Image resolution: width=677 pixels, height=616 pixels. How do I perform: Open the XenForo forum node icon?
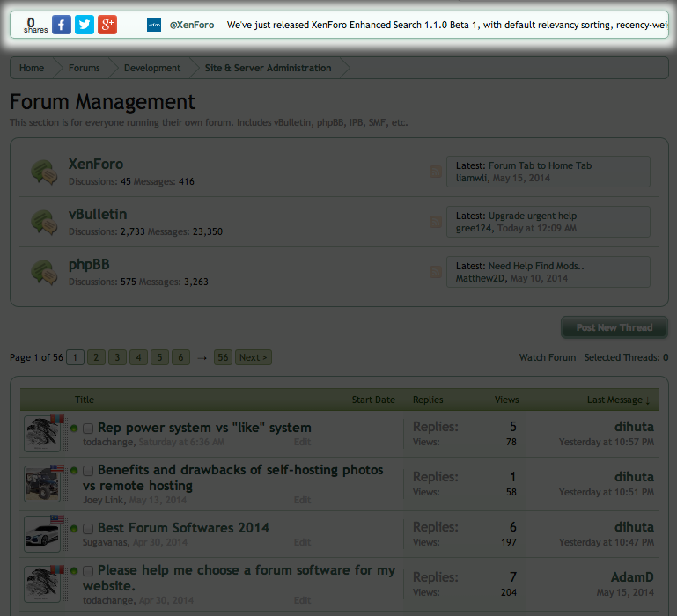click(44, 172)
